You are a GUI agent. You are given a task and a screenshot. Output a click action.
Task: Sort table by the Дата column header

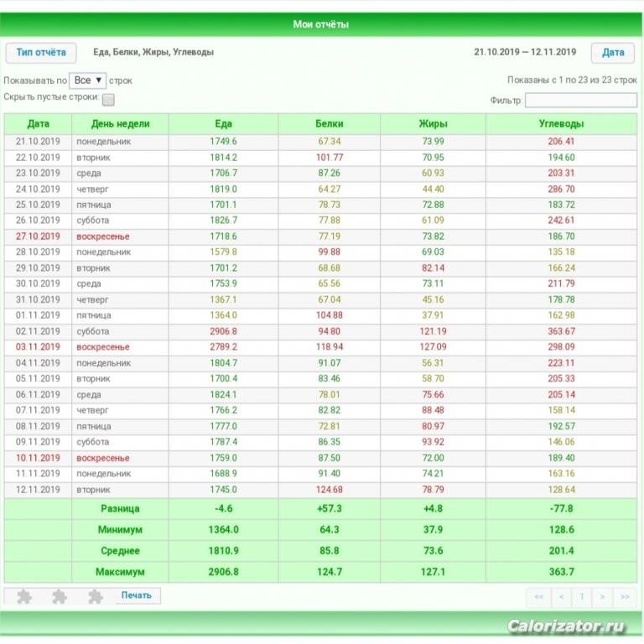[x=39, y=124]
